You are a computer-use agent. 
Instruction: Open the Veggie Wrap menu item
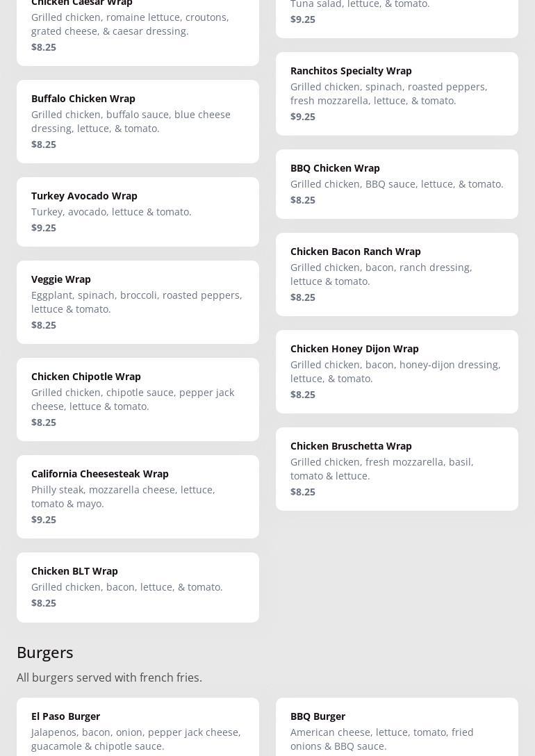coord(138,302)
